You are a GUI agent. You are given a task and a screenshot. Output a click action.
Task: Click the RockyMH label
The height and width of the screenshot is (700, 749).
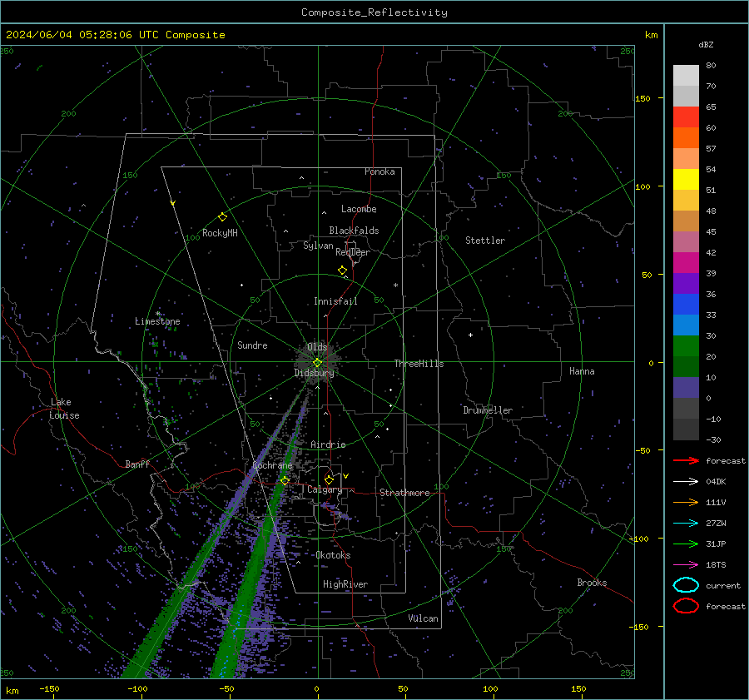pyautogui.click(x=220, y=233)
